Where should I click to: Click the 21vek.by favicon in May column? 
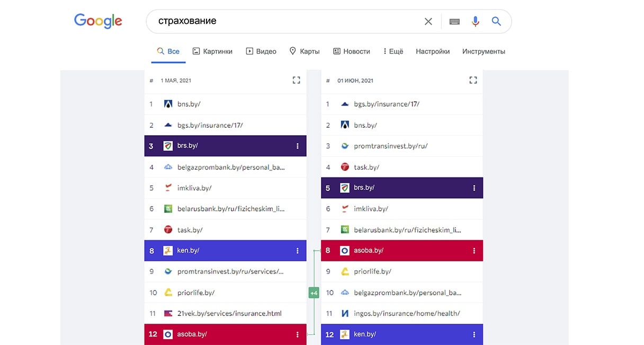point(168,313)
